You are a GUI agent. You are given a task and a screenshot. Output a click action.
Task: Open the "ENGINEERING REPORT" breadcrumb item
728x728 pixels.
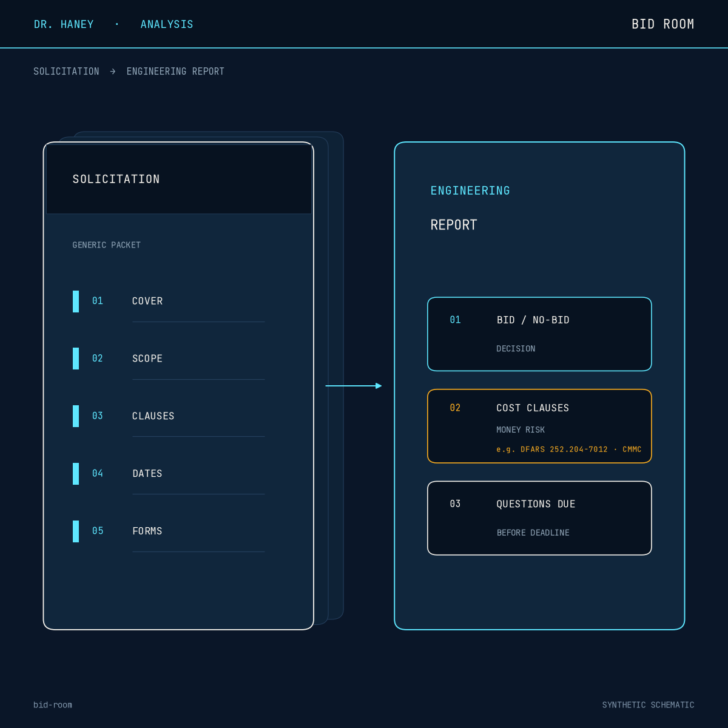(x=175, y=72)
